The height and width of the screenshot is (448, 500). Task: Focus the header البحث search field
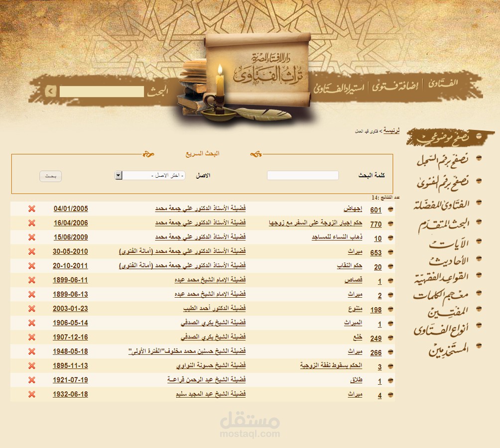pos(102,92)
